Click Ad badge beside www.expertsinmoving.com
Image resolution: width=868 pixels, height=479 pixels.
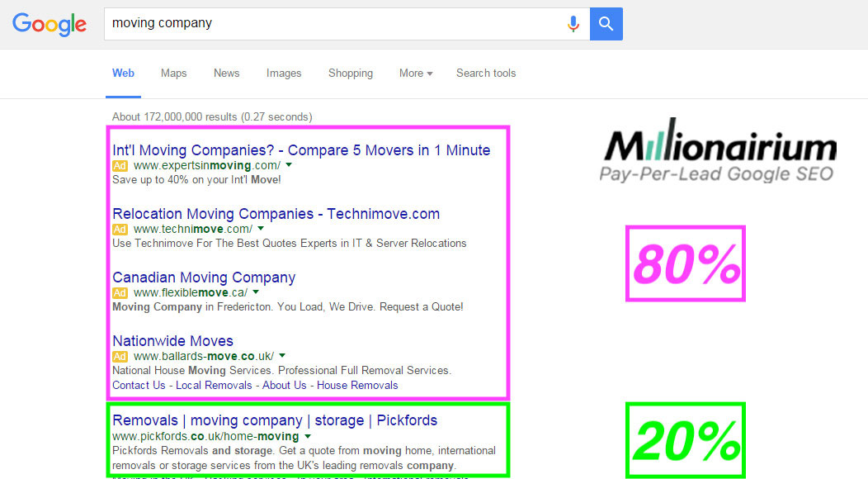120,166
